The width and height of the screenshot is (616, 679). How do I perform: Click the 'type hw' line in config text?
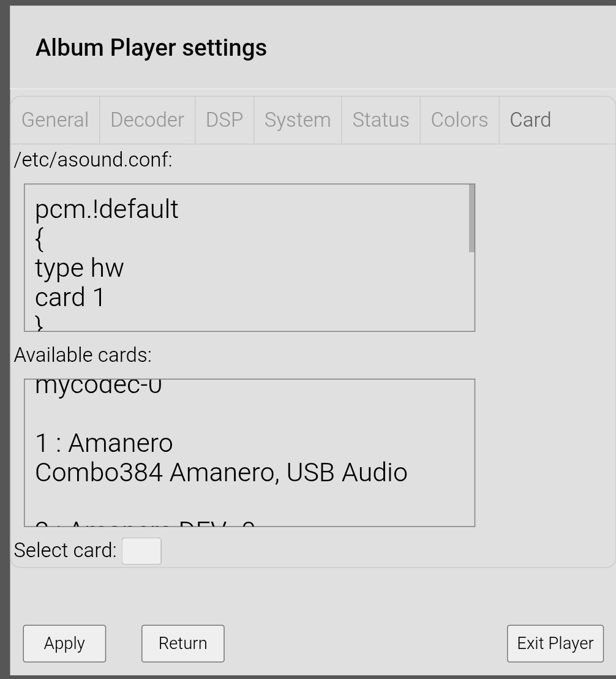coord(79,269)
